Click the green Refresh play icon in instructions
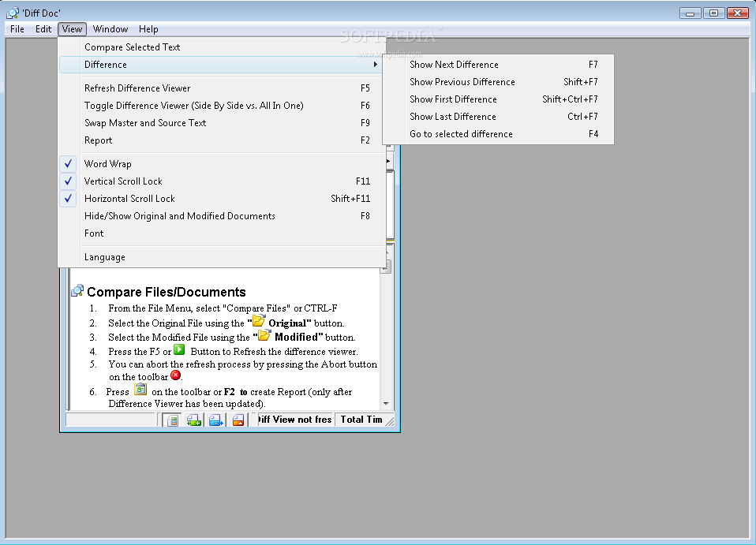This screenshot has height=545, width=756. tap(179, 349)
